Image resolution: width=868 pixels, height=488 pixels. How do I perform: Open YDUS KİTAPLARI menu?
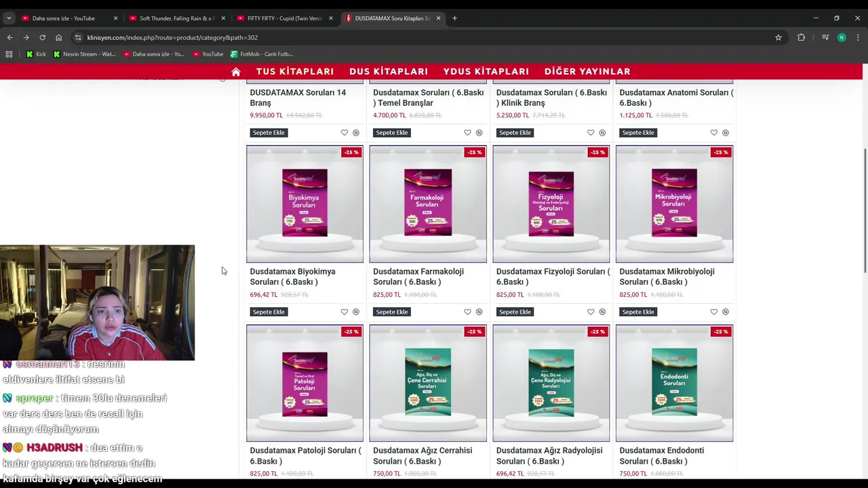click(x=486, y=71)
